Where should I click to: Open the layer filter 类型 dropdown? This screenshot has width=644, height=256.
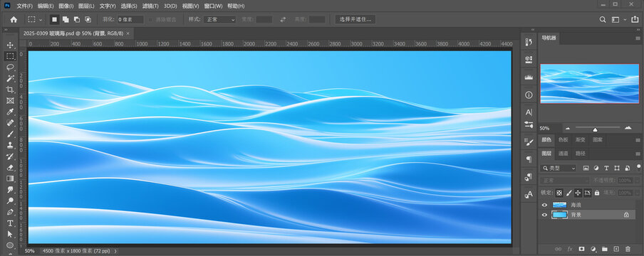click(559, 169)
